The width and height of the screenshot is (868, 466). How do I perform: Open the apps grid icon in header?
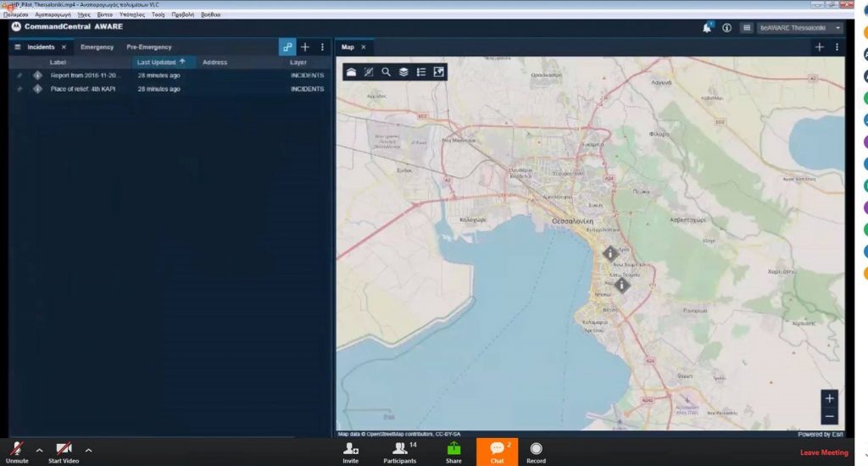click(746, 28)
